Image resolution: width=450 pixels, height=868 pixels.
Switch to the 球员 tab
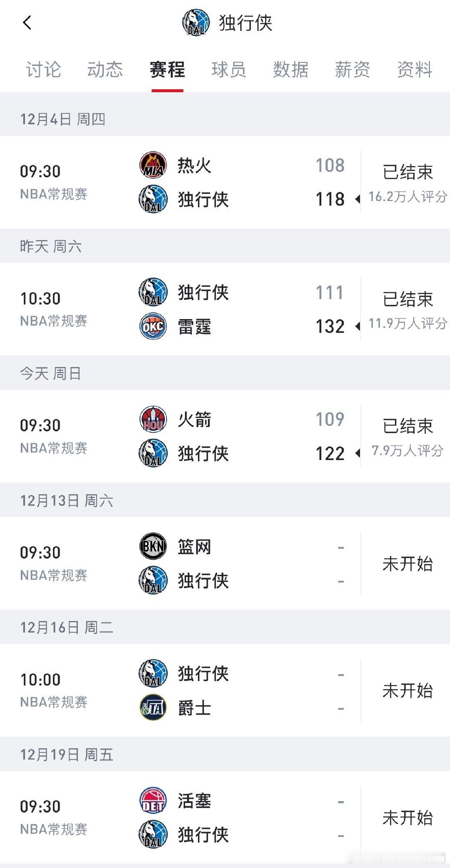(x=228, y=70)
